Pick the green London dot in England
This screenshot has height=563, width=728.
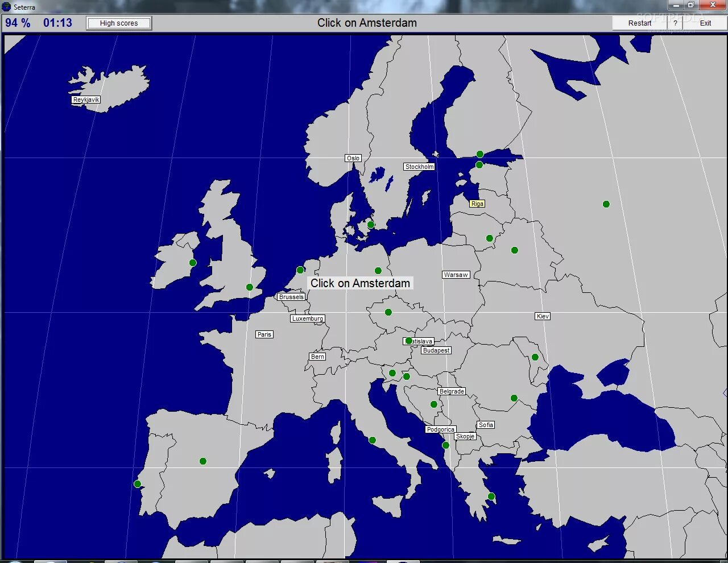pyautogui.click(x=249, y=287)
